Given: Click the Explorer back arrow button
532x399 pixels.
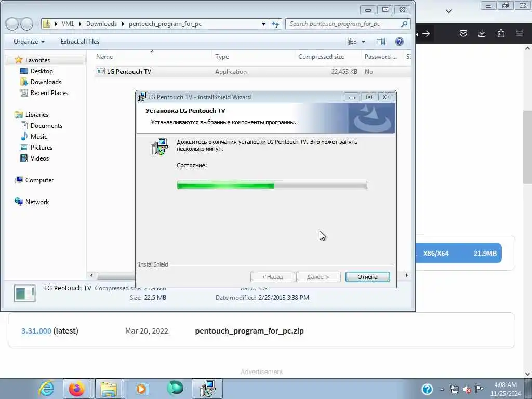Looking at the screenshot, I should 12,24.
